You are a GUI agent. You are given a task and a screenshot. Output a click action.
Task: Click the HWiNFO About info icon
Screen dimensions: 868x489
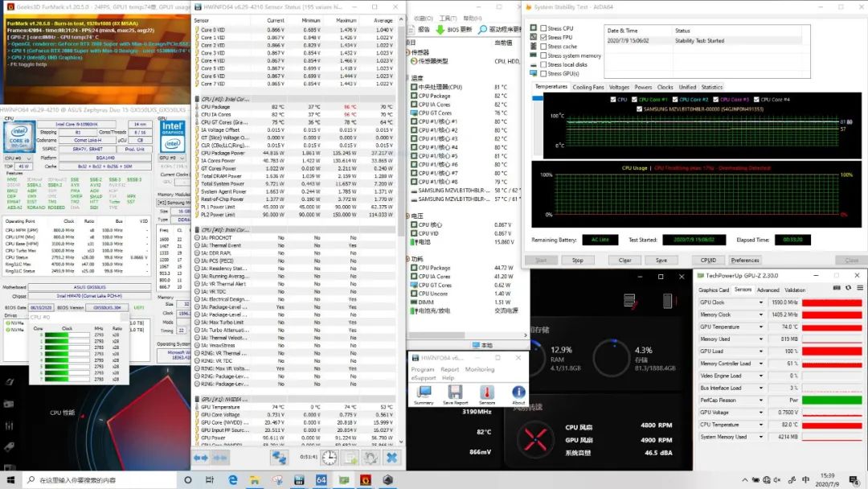click(x=518, y=392)
